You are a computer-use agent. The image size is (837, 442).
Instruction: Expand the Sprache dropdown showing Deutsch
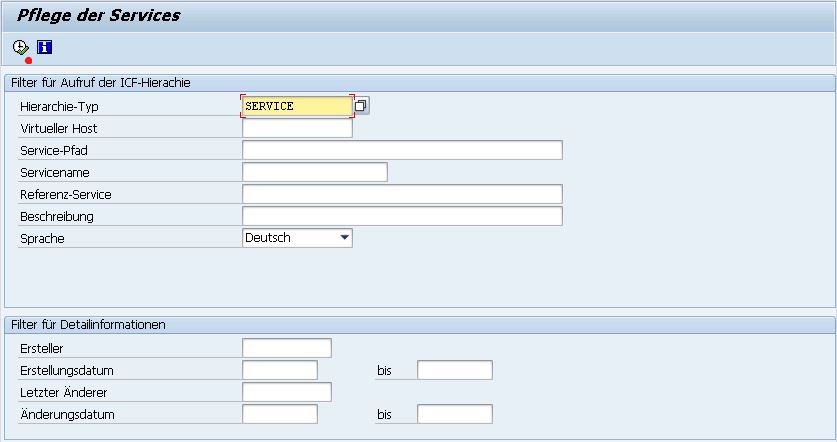344,238
